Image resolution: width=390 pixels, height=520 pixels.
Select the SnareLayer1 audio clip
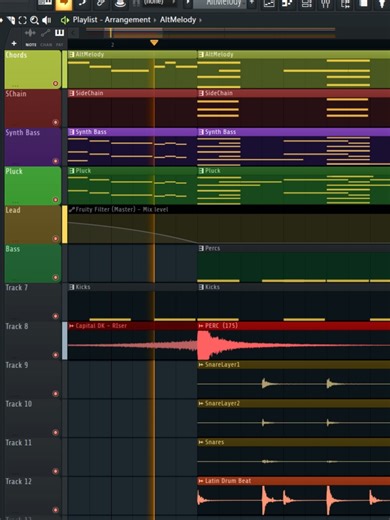(x=293, y=380)
